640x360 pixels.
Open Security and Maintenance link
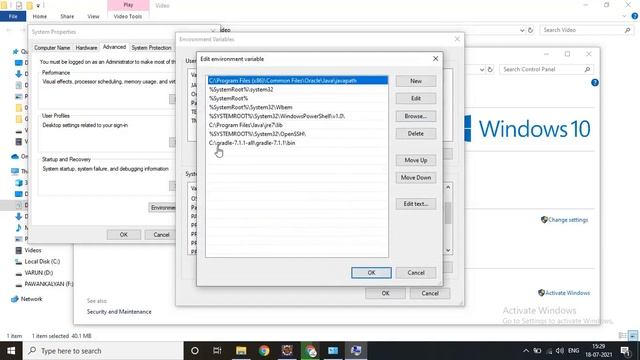tap(119, 311)
